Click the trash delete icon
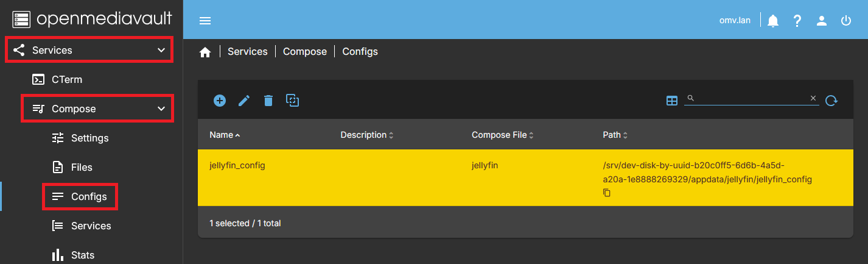The image size is (868, 264). point(268,101)
